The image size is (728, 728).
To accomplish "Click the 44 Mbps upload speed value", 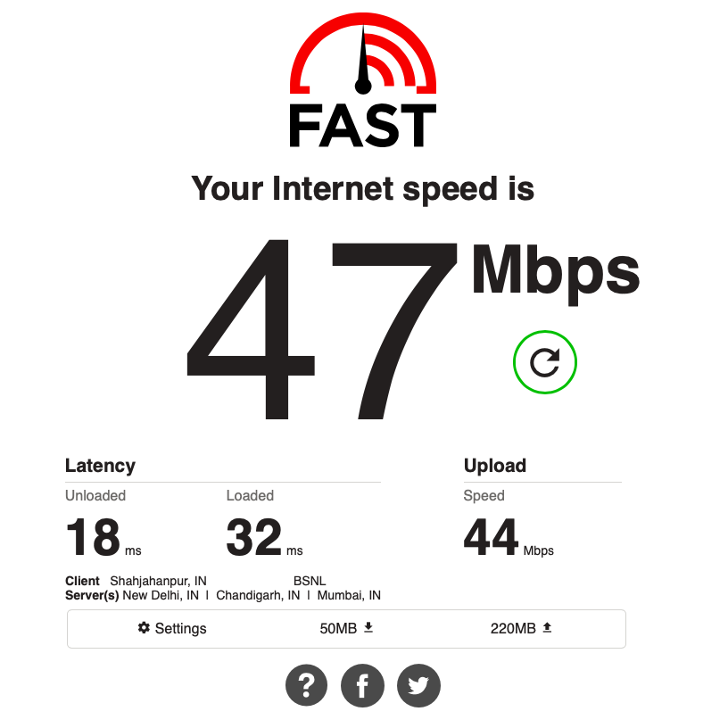I will tap(509, 538).
